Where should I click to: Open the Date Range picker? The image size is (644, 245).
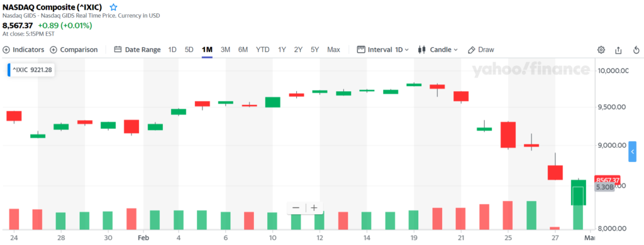pos(137,50)
